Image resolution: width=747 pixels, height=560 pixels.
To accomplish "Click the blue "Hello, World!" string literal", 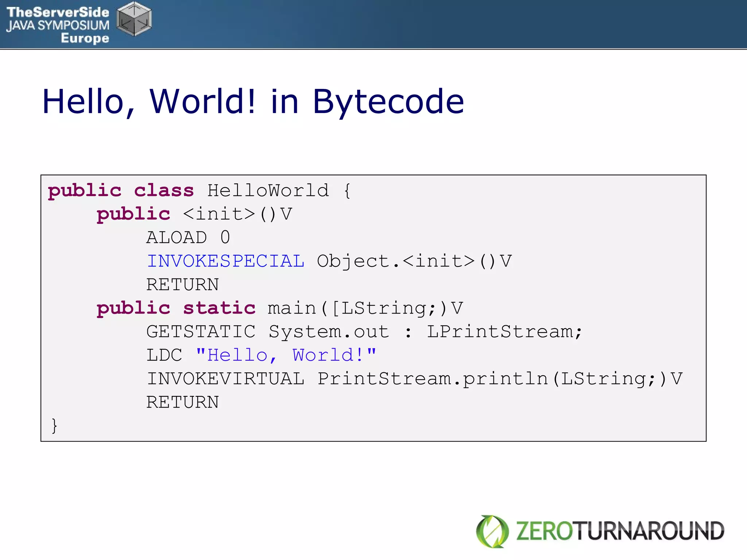I will (x=286, y=355).
